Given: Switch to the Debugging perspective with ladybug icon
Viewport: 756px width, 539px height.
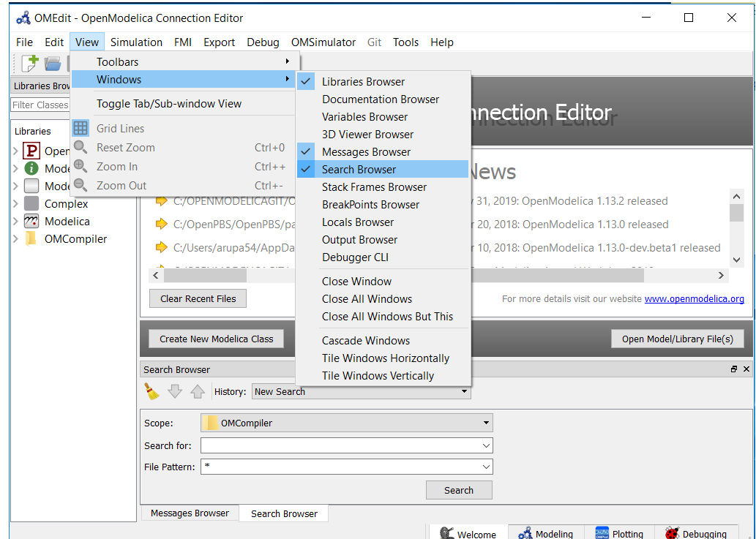Looking at the screenshot, I should point(695,534).
